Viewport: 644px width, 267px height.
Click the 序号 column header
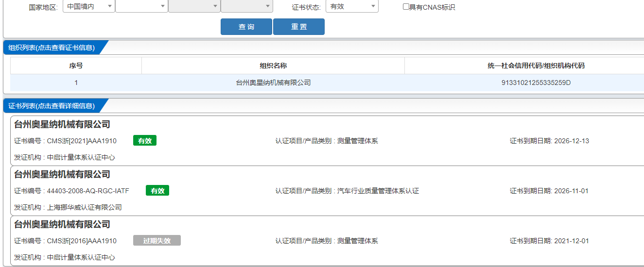click(x=76, y=66)
